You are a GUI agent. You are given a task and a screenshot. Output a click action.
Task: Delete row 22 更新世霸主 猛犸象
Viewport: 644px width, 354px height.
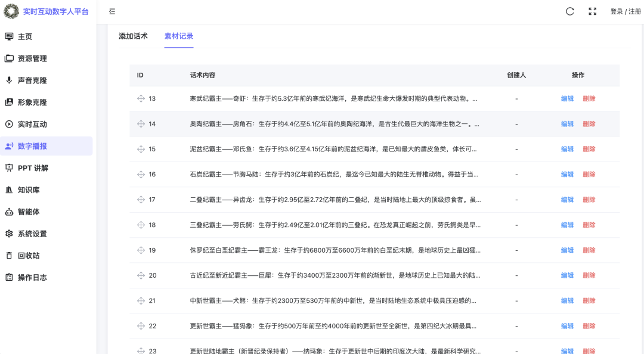coord(589,325)
